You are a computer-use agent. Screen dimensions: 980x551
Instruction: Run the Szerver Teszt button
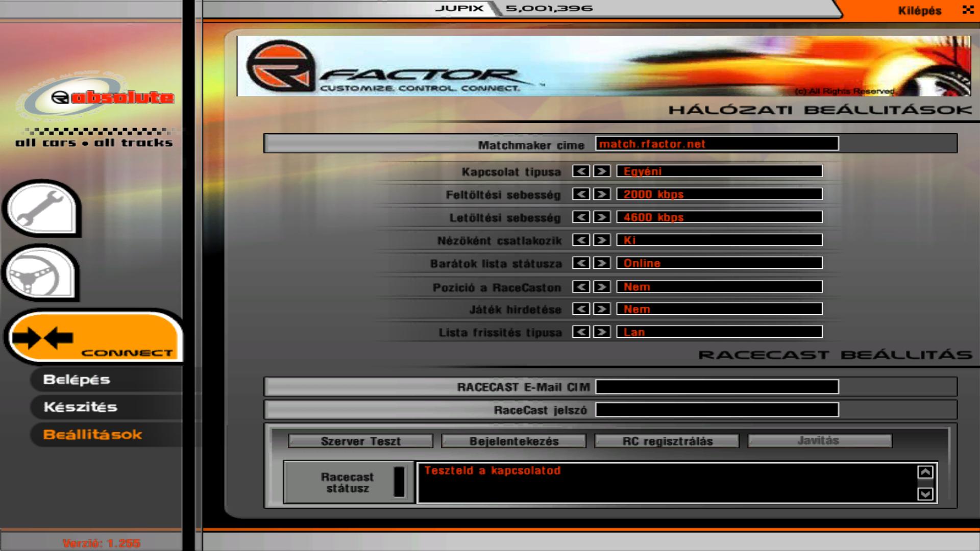click(x=360, y=441)
